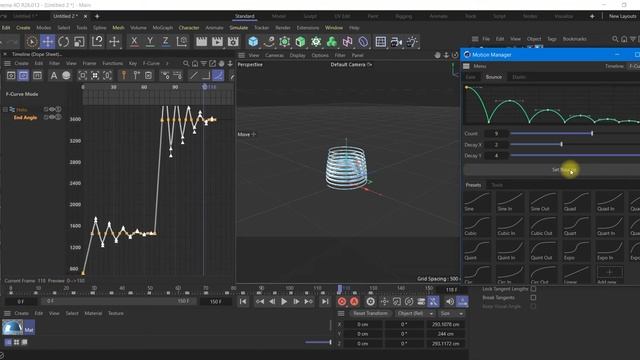The image size is (640, 360).
Task: Toggle the X axis lock
Action: 133,42
